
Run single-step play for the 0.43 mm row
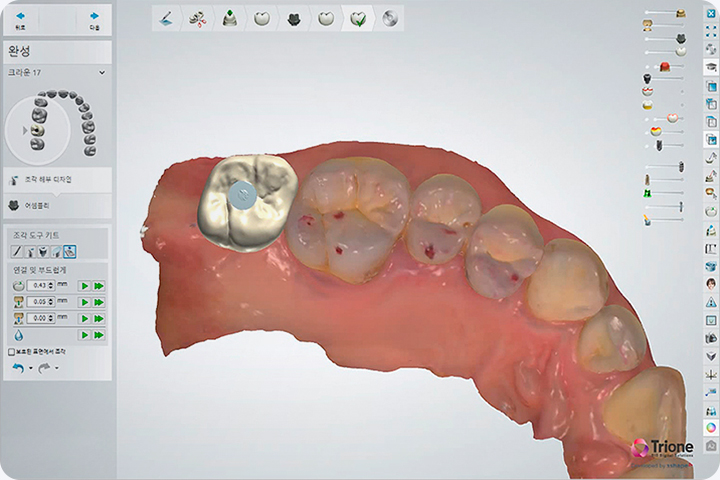pos(84,286)
